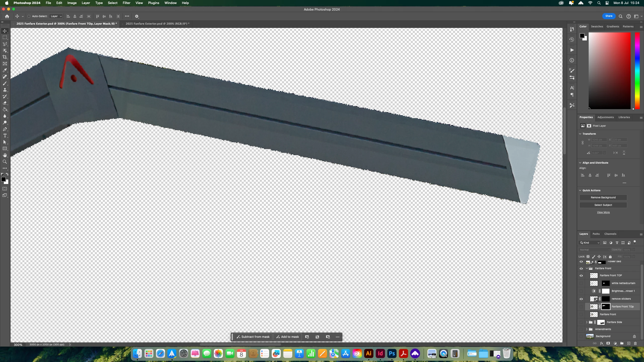This screenshot has height=362, width=644.
Task: Expand the Fanfare Side group
Action: (x=587, y=322)
